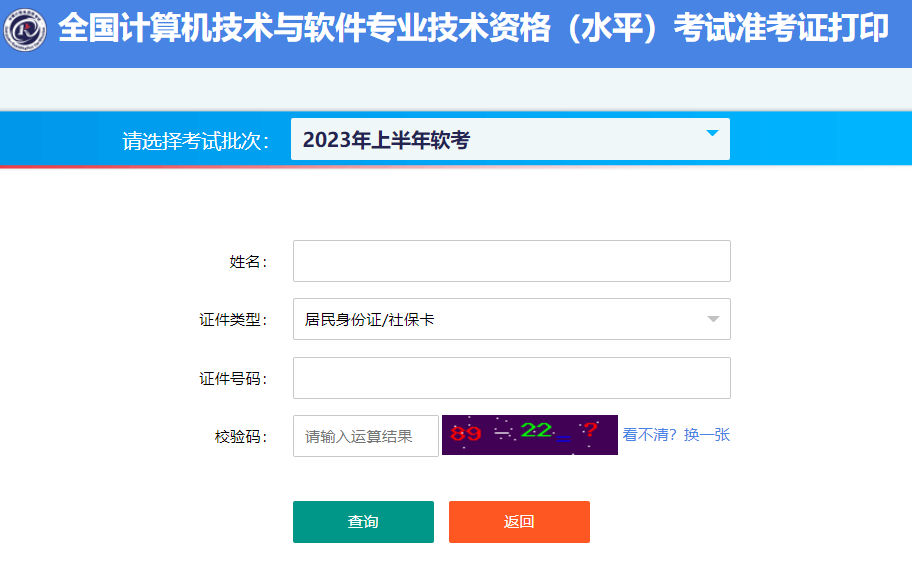Submit the form with the 查询 button
Image resolution: width=912 pixels, height=570 pixels.
point(364,522)
